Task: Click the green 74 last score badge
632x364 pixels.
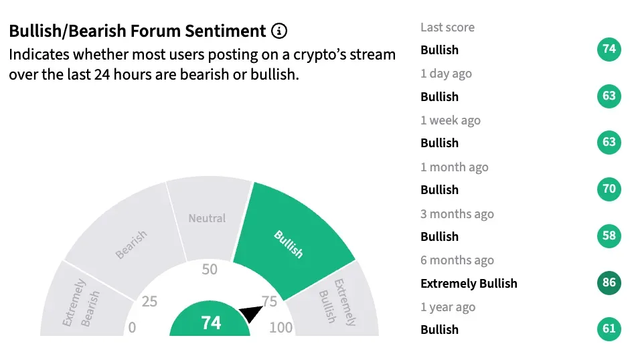Action: pyautogui.click(x=609, y=49)
